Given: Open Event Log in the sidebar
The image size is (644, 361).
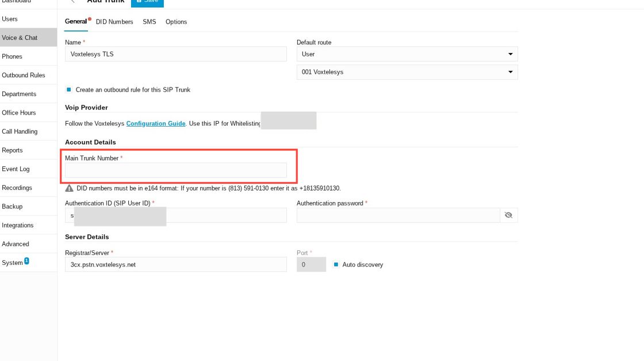Looking at the screenshot, I should [x=28, y=169].
